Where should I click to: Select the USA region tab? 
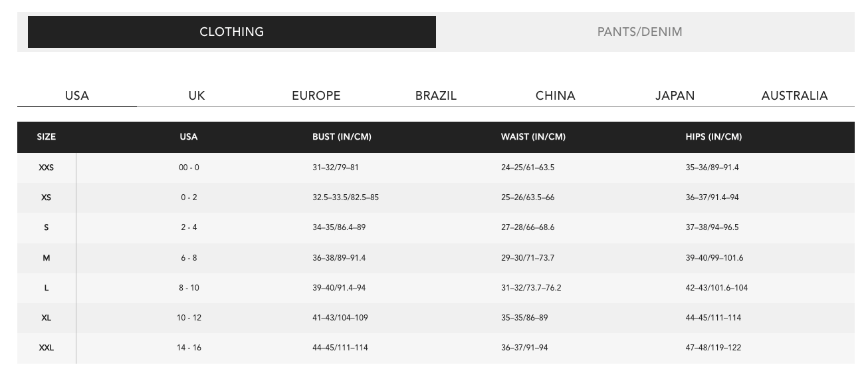coord(77,96)
